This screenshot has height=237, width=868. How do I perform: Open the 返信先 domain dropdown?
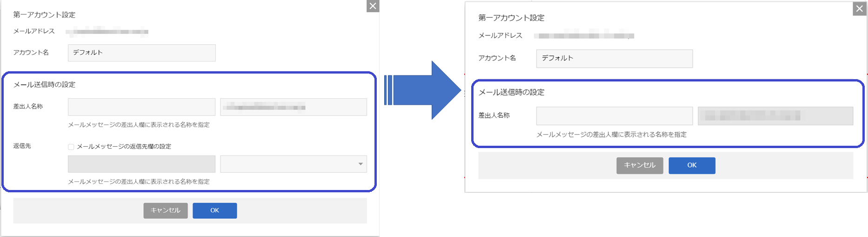(294, 164)
